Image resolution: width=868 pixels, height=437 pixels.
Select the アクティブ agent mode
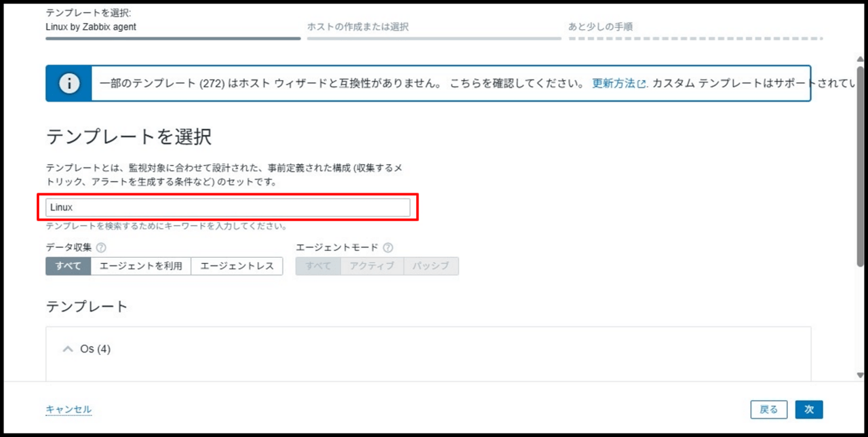[x=372, y=266]
